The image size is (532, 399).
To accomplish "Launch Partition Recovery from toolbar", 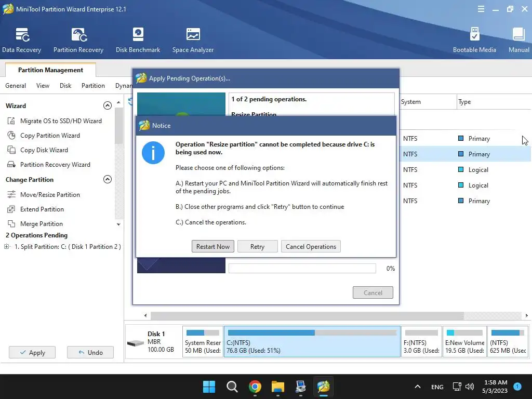I will click(x=78, y=41).
